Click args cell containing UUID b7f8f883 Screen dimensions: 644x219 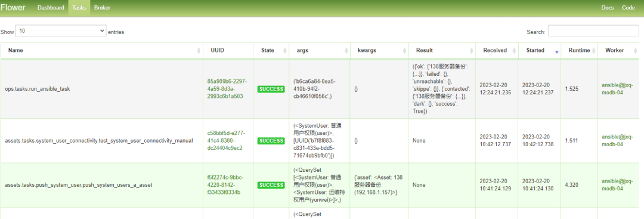pos(319,140)
